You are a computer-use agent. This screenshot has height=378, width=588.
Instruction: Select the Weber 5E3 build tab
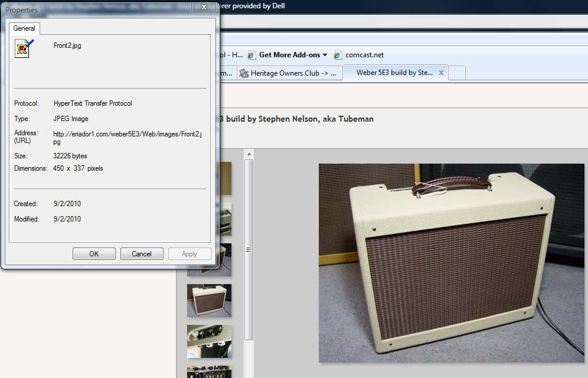click(396, 73)
